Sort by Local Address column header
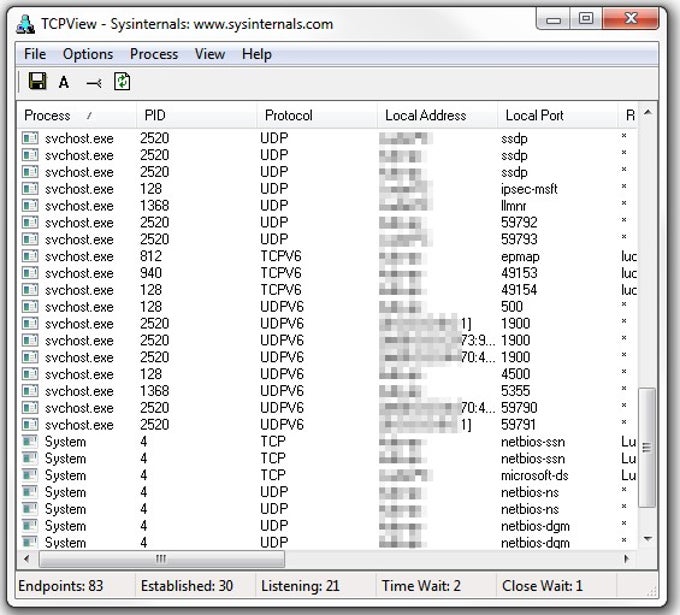This screenshot has width=680, height=615. [x=437, y=115]
